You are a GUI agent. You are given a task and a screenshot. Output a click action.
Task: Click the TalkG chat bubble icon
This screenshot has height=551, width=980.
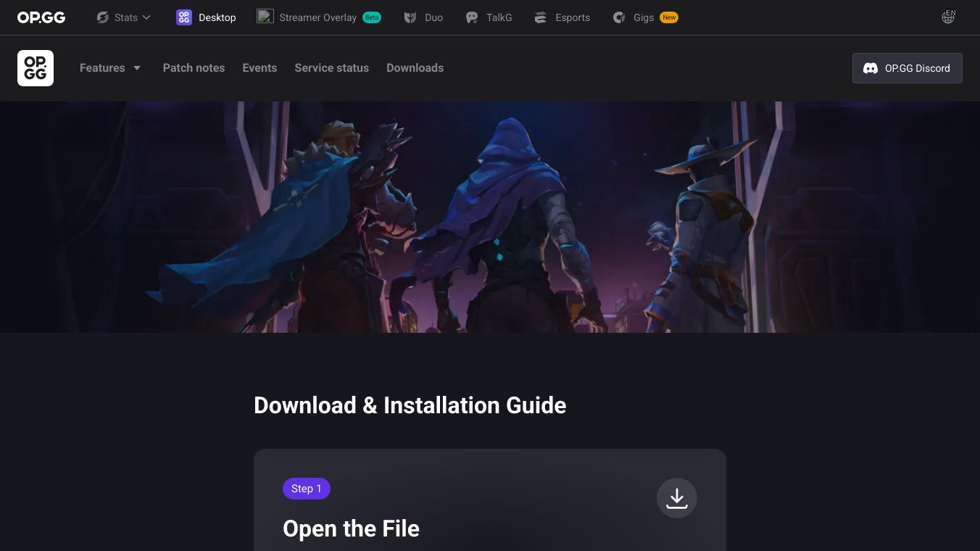(472, 17)
